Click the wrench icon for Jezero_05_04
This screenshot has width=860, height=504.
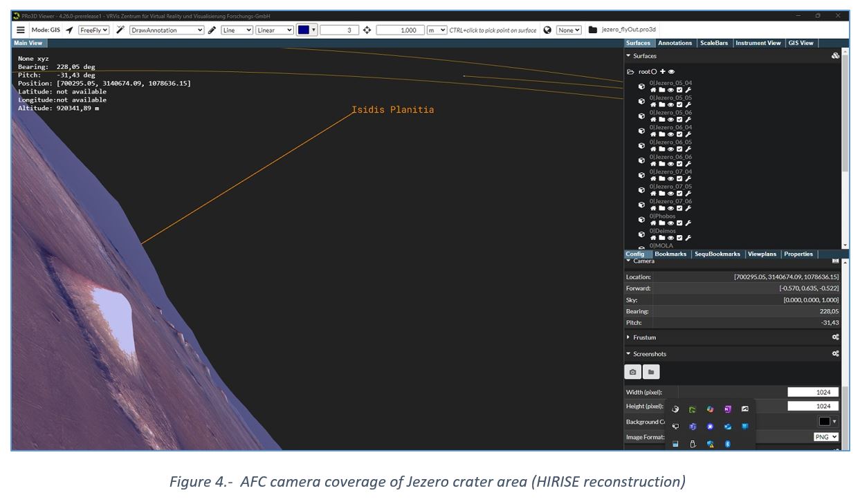(688, 90)
